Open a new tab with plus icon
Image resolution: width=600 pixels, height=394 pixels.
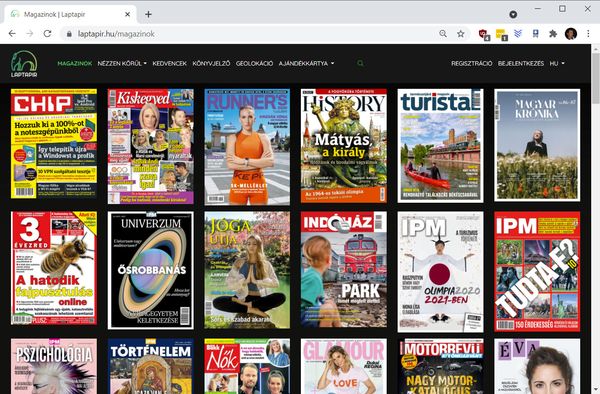click(x=148, y=14)
